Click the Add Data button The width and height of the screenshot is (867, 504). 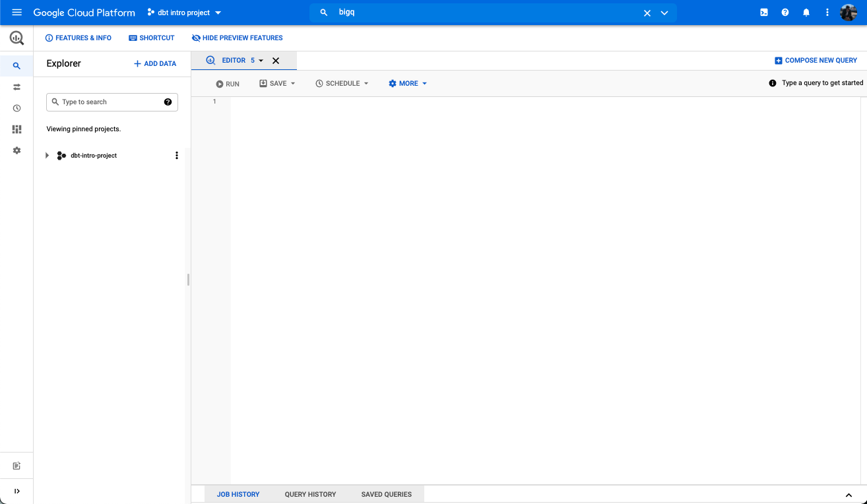pyautogui.click(x=155, y=64)
